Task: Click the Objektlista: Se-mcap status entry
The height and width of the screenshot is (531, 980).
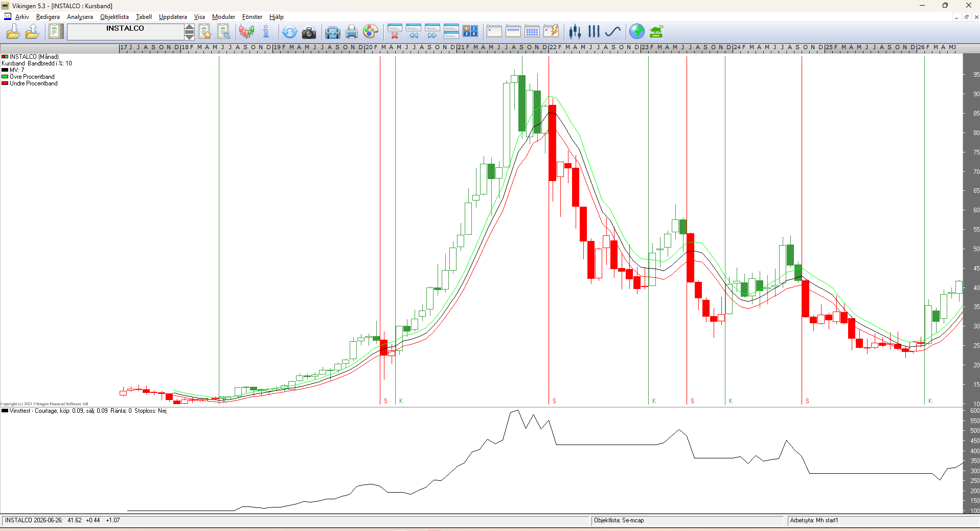Action: tap(619, 520)
